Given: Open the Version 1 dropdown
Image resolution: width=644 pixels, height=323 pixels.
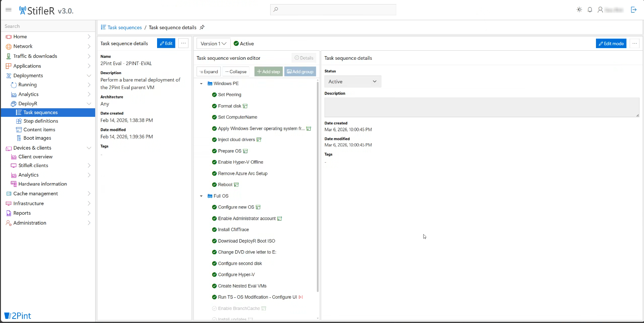Looking at the screenshot, I should tap(214, 44).
